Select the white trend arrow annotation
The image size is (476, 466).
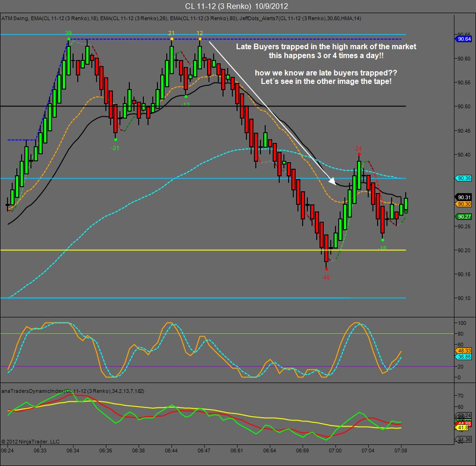click(x=272, y=113)
